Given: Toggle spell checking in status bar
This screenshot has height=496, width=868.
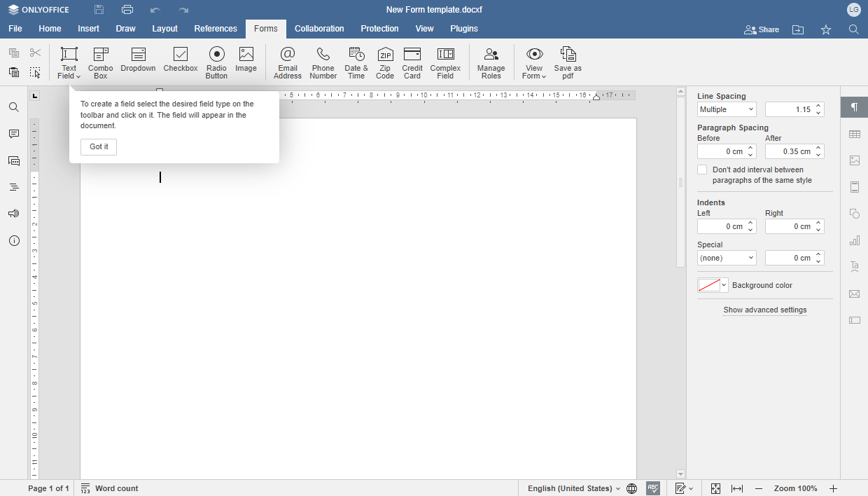Looking at the screenshot, I should 653,488.
